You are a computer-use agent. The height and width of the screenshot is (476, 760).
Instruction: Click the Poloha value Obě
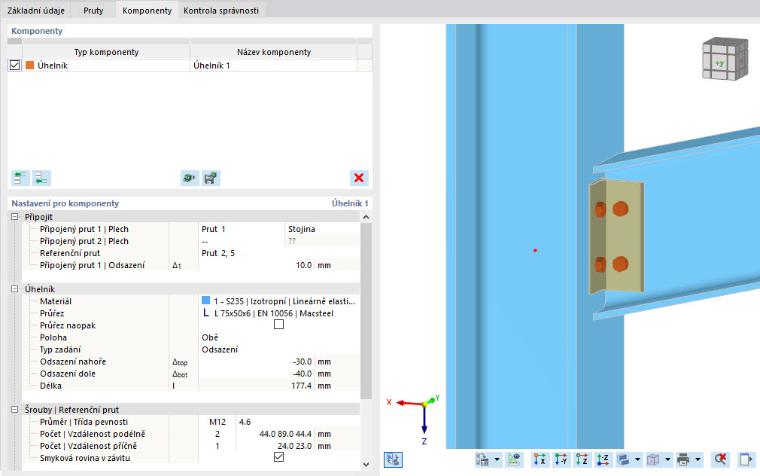279,337
